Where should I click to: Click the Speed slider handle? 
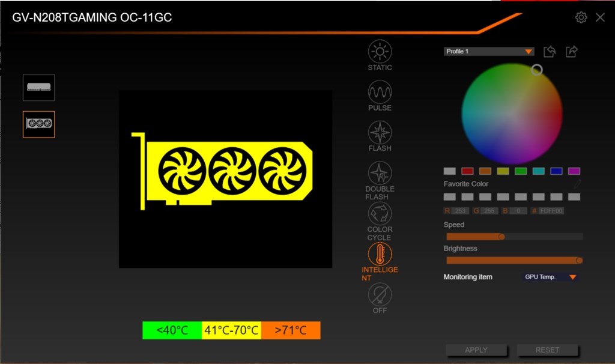tap(501, 237)
